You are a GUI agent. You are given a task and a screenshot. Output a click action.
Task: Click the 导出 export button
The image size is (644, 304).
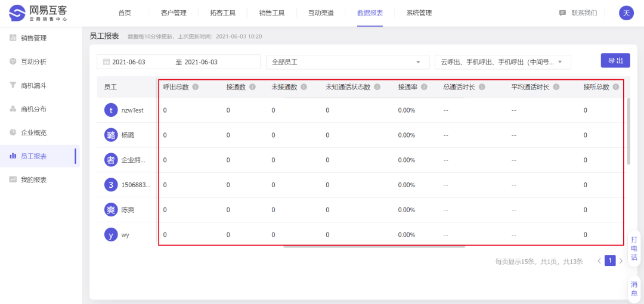[615, 61]
